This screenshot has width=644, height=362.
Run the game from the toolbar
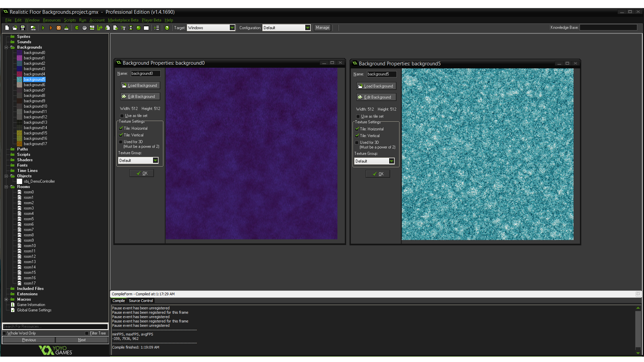pyautogui.click(x=43, y=28)
